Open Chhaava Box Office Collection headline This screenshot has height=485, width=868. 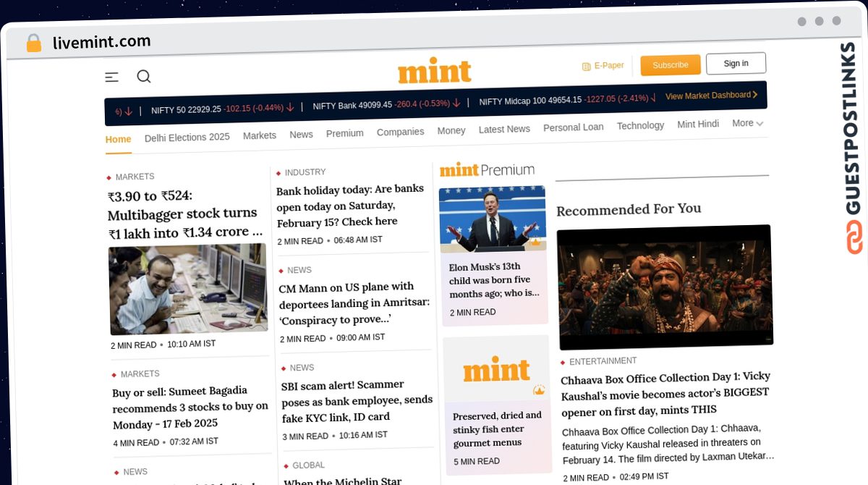tap(665, 393)
